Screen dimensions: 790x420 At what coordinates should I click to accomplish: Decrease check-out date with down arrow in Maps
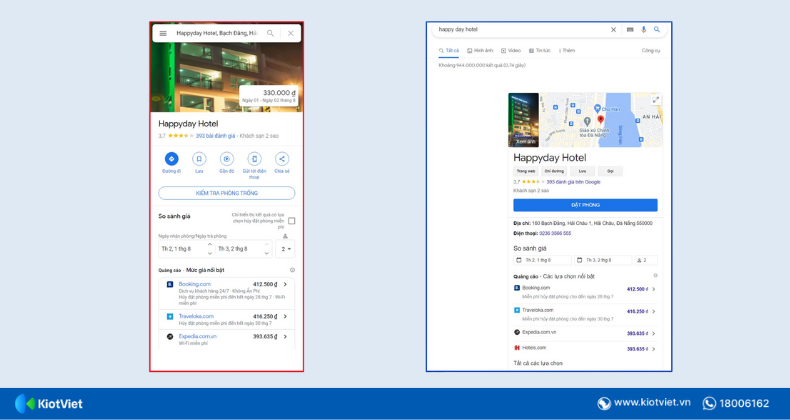pyautogui.click(x=267, y=253)
